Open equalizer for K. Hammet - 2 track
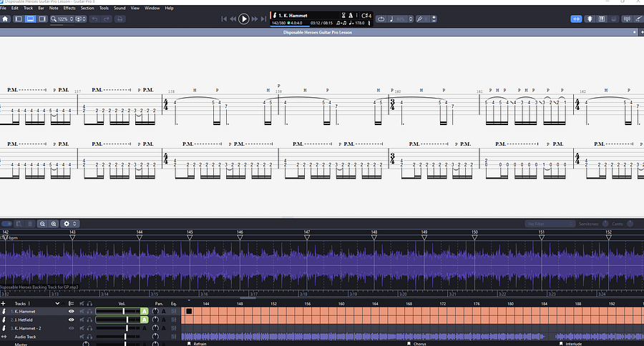 pos(174,328)
